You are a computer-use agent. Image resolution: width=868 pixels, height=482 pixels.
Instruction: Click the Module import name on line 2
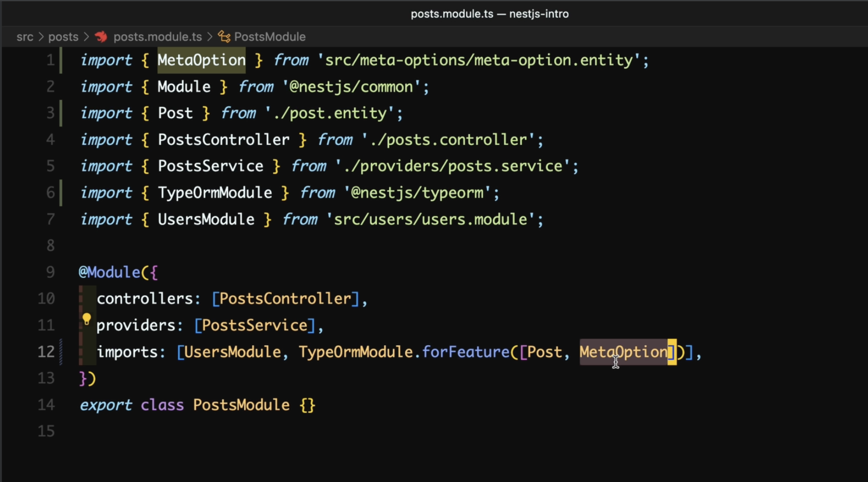pyautogui.click(x=184, y=87)
